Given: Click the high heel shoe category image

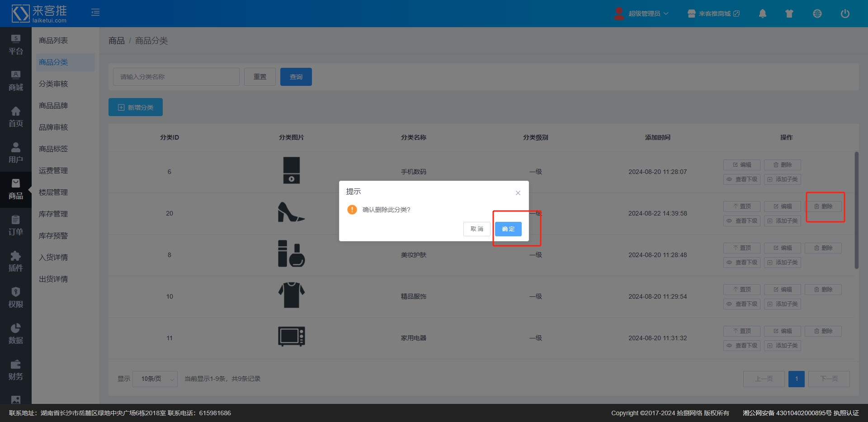Looking at the screenshot, I should (291, 212).
